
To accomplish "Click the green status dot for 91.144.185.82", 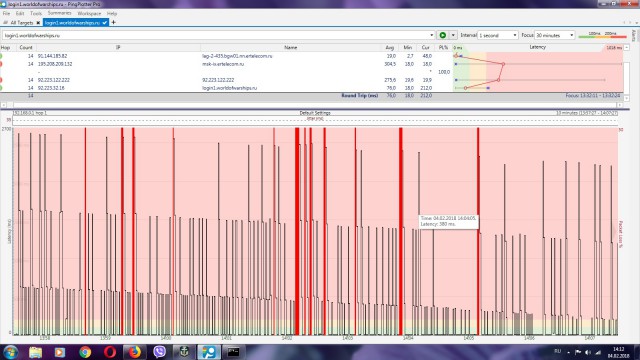I will (x=1, y=56).
